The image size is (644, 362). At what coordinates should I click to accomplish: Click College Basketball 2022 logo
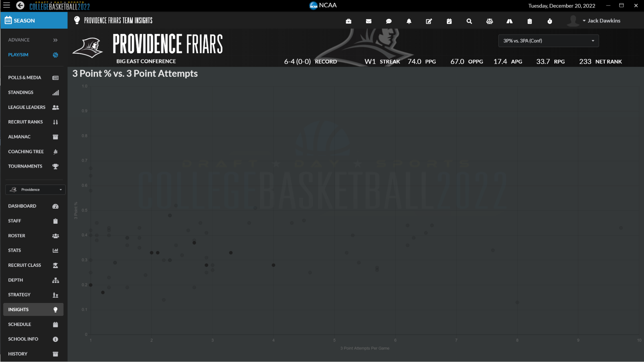[x=60, y=5]
